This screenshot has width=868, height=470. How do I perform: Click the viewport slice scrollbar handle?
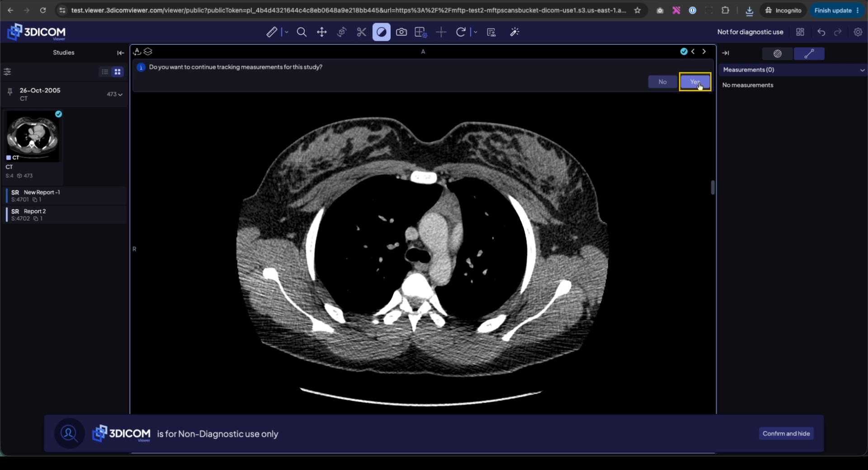712,188
